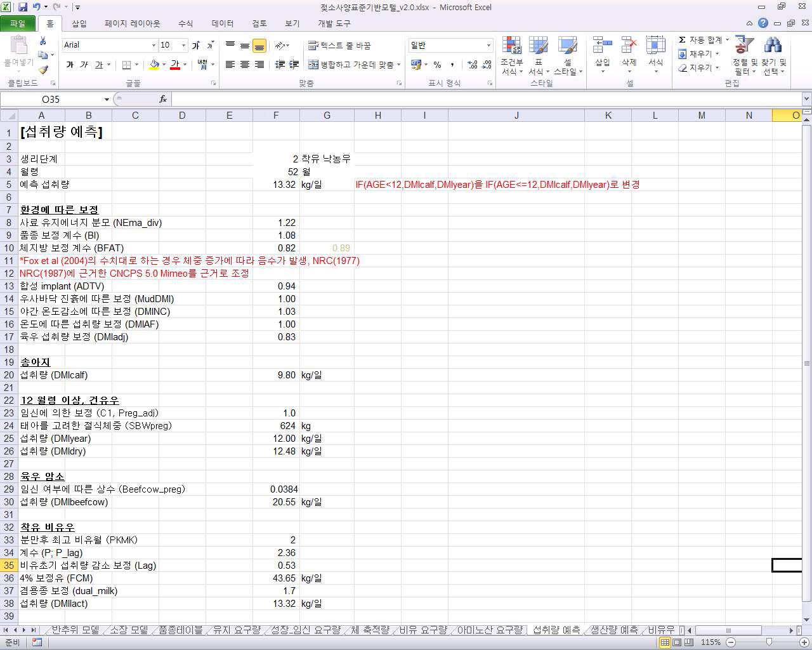Switch to Page Layout view icon
812x650 pixels.
677,642
